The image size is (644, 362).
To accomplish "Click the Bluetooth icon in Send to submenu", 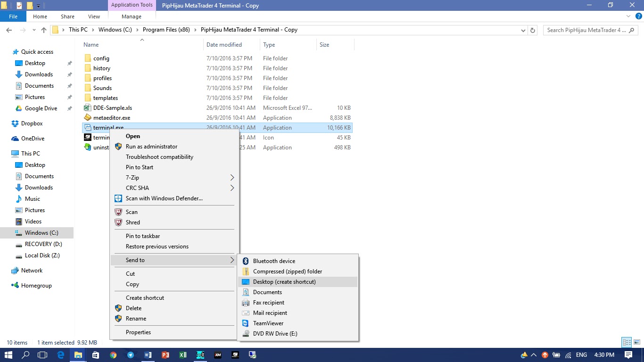I will coord(245,261).
